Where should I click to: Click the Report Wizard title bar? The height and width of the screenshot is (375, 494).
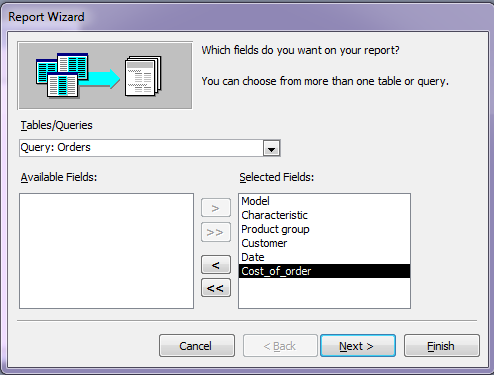pos(247,17)
